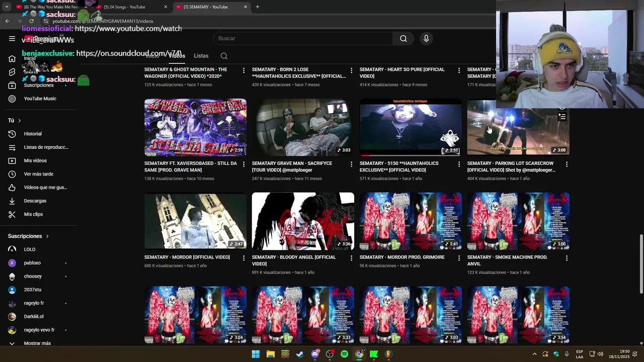Select the SEMATARY - YouTube browser tab
Screen dimensions: 644x362
coord(211,7)
